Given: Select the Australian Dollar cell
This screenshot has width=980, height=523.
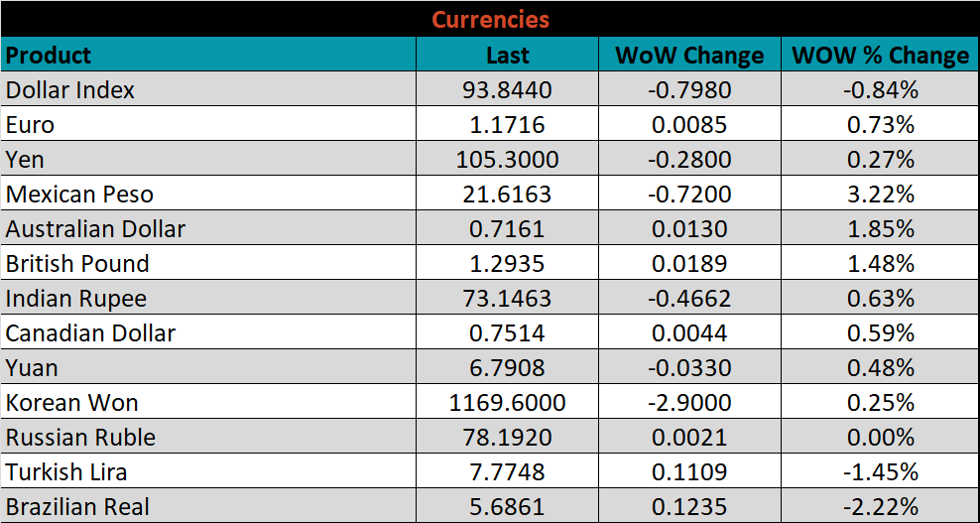Looking at the screenshot, I should (x=95, y=229).
